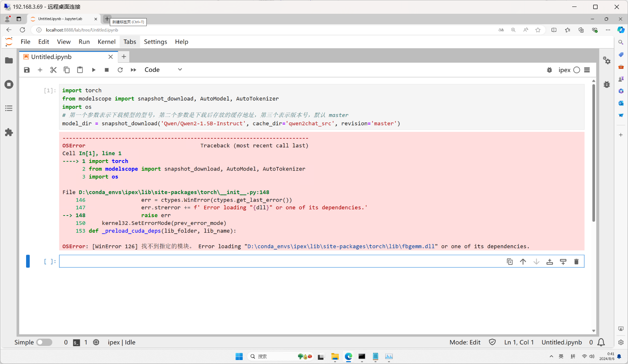
Task: Open the Table of Contents panel
Action: tap(9, 108)
